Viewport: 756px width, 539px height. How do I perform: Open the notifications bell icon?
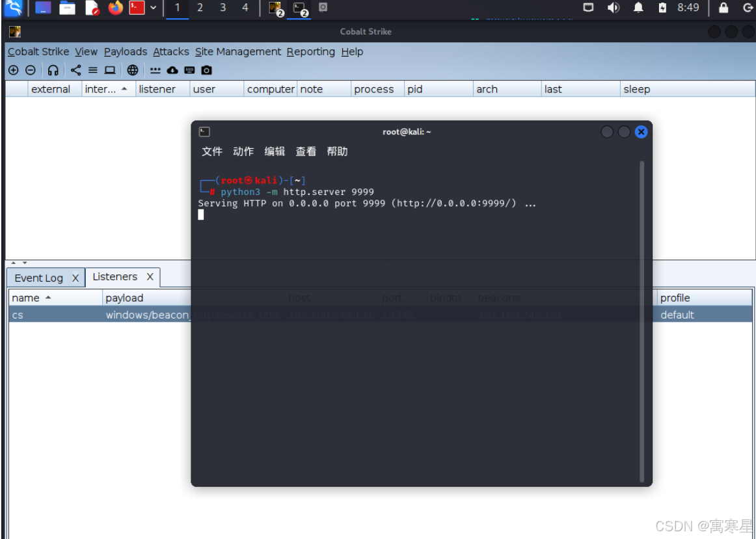(638, 7)
